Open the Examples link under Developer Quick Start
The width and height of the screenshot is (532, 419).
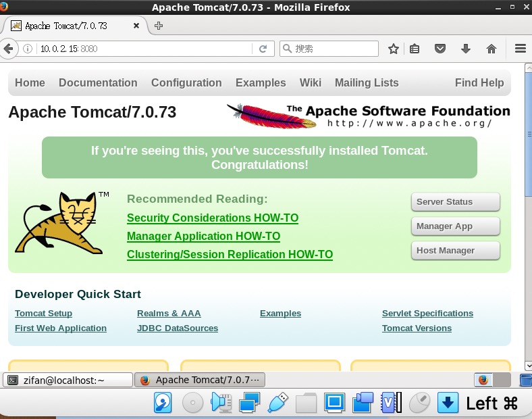coord(281,314)
